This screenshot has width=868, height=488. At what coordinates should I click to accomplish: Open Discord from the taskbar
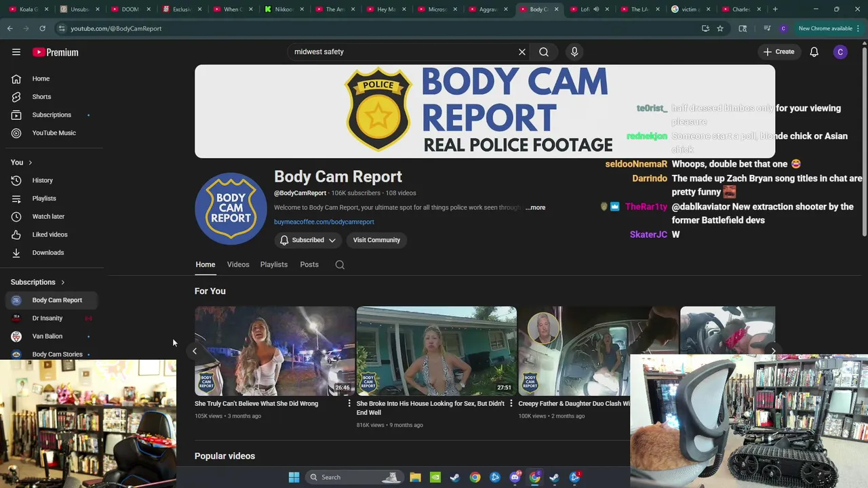[515, 477]
